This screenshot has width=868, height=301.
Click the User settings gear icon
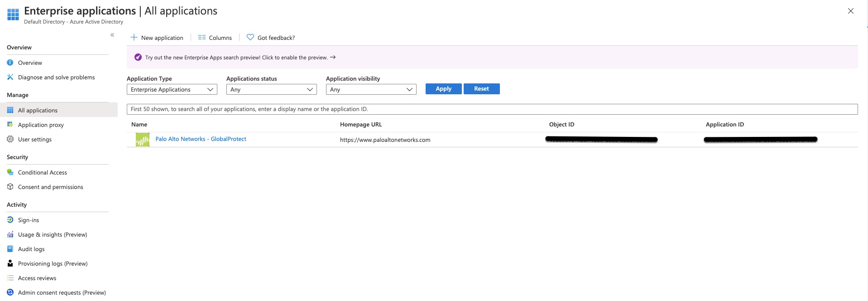pos(10,139)
